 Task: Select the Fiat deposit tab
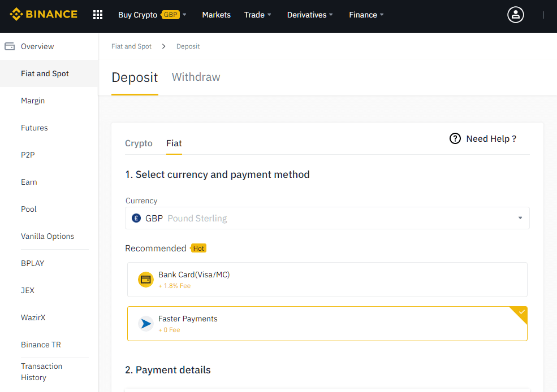pyautogui.click(x=174, y=143)
